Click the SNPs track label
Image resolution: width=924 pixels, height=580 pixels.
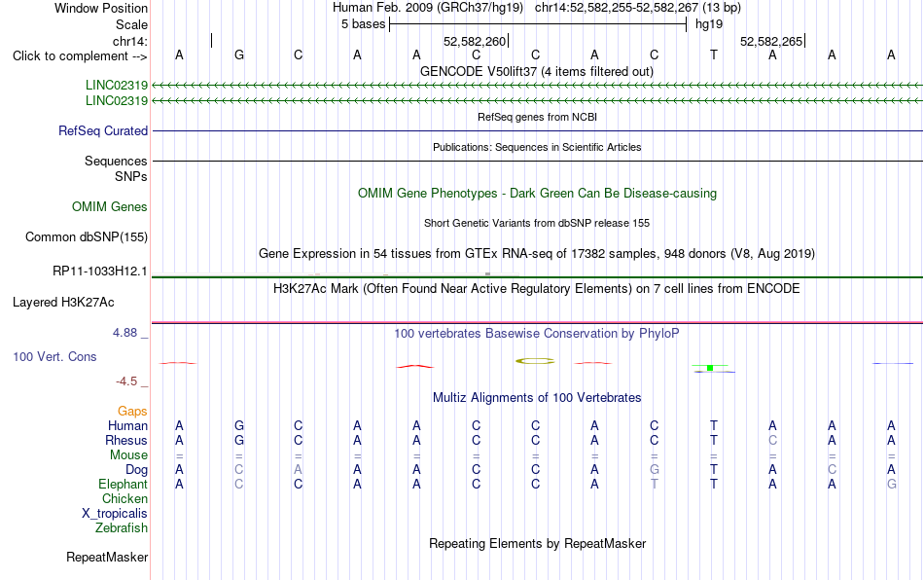[131, 176]
